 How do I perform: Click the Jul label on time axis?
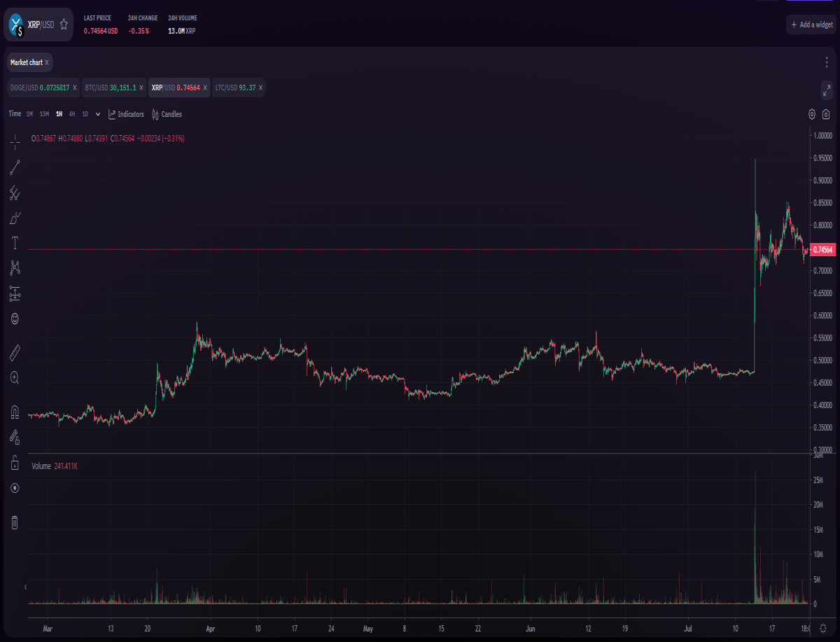tap(689, 629)
